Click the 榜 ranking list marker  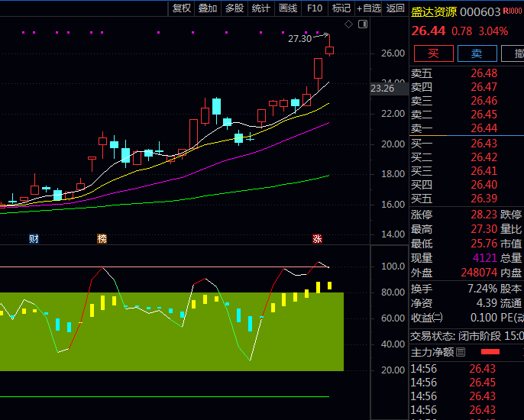102,238
